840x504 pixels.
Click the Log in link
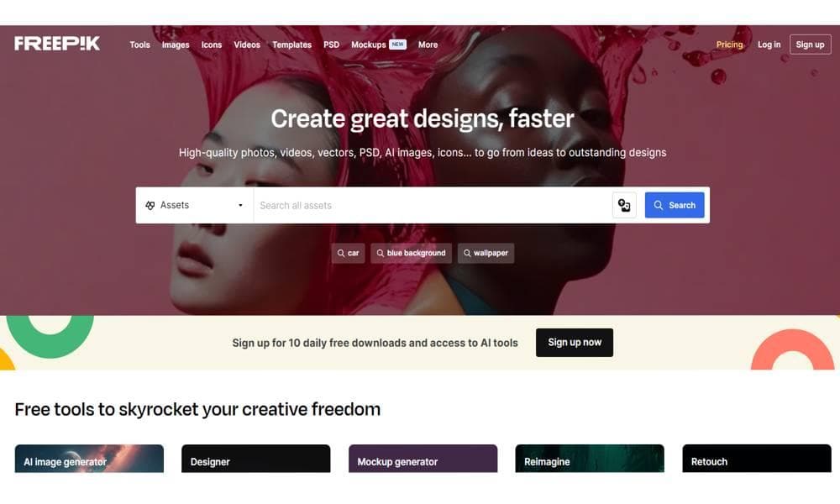tap(769, 45)
